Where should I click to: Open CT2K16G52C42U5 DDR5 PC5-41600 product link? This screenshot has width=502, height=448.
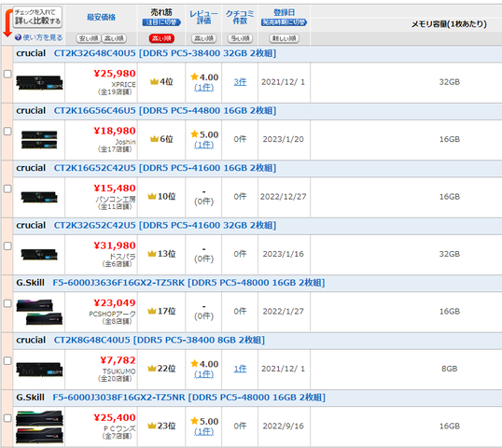pyautogui.click(x=165, y=168)
